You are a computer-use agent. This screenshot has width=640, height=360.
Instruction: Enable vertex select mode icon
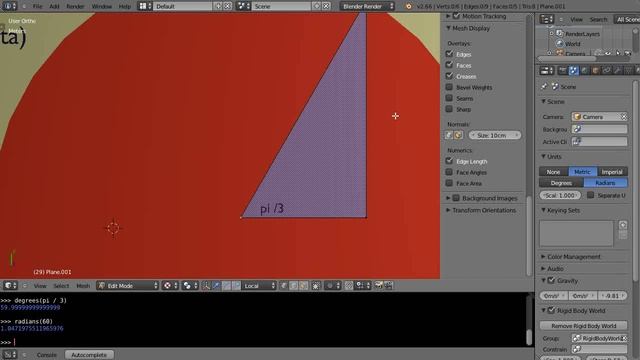[284, 286]
